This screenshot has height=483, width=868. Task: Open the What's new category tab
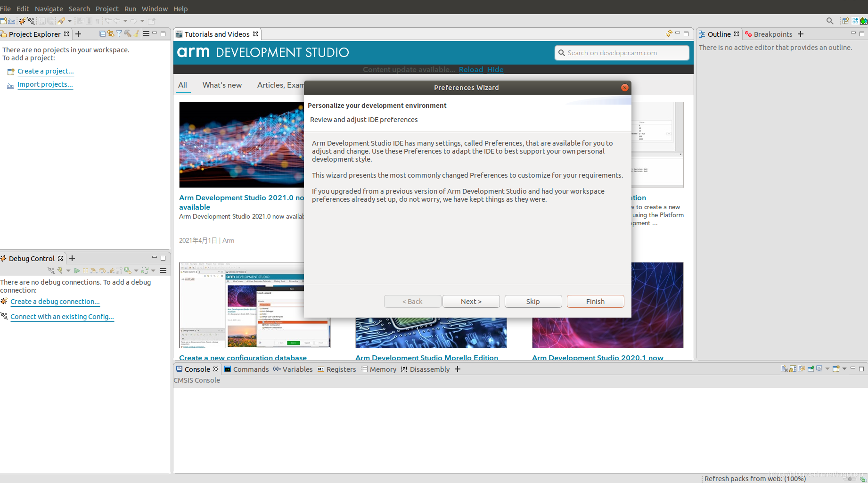coord(222,85)
